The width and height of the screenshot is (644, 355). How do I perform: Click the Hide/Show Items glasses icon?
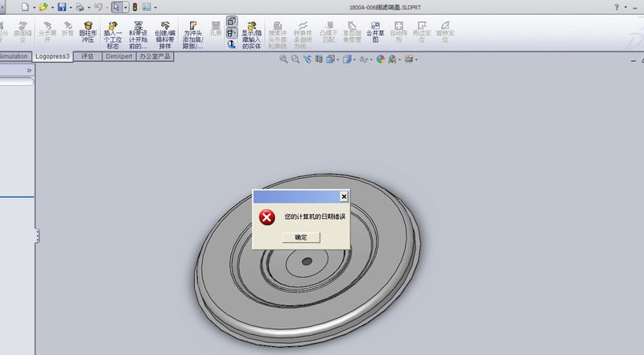[364, 60]
